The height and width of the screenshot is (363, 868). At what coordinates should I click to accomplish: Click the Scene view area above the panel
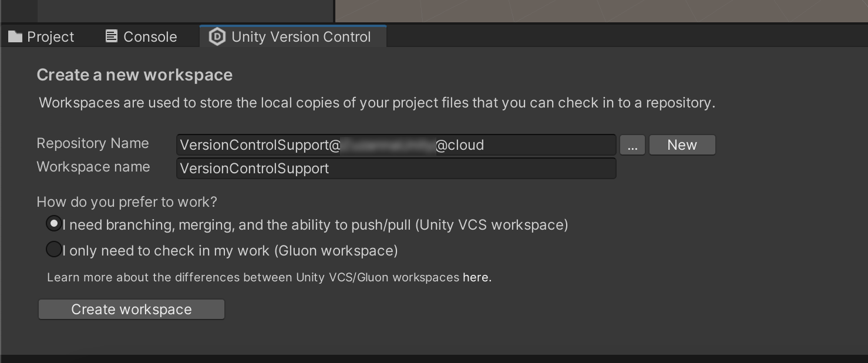point(599,11)
